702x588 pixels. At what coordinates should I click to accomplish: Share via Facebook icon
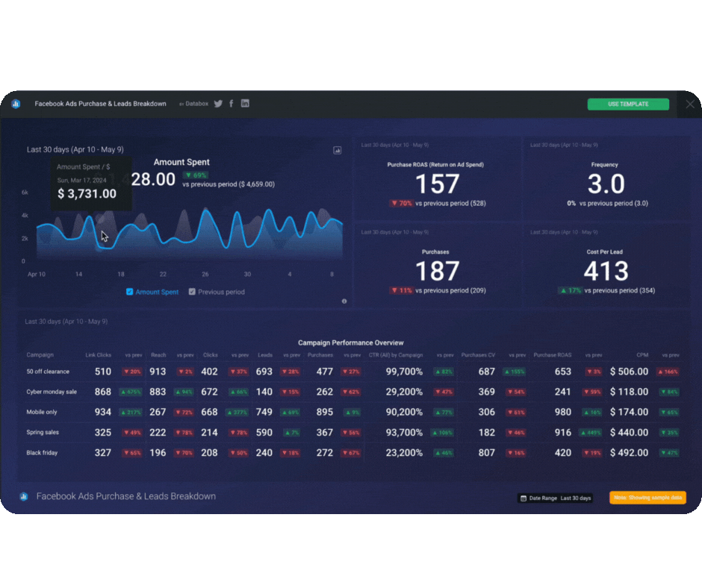tap(232, 104)
